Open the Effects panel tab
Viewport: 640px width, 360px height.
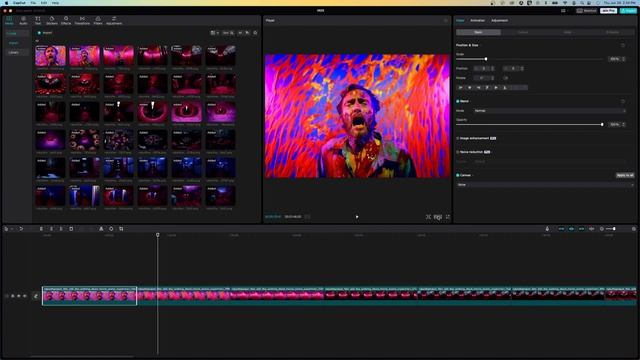click(x=66, y=20)
